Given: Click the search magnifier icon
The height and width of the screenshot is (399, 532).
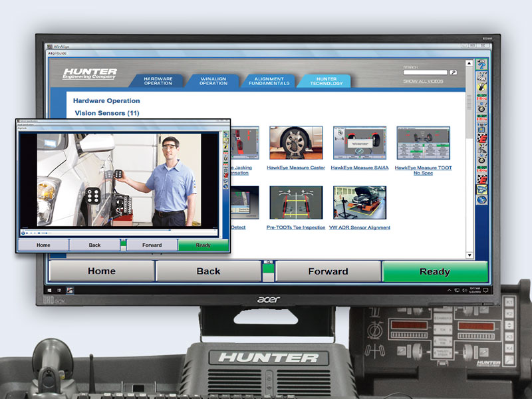Looking at the screenshot, I should click(x=454, y=72).
